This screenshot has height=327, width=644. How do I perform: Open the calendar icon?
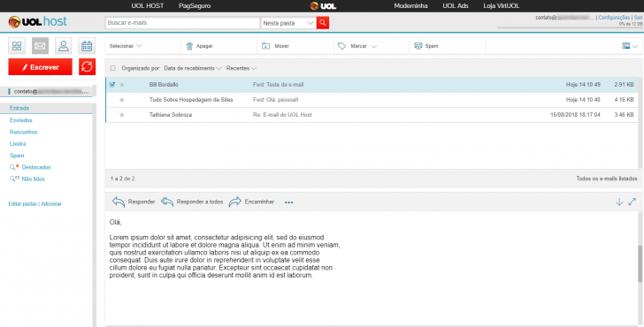87,46
